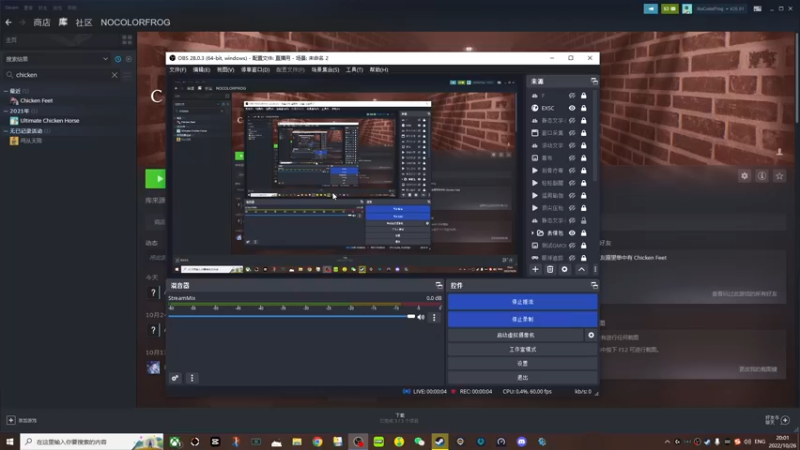Unlock the EXSC source lock icon
The width and height of the screenshot is (800, 450).
[584, 108]
